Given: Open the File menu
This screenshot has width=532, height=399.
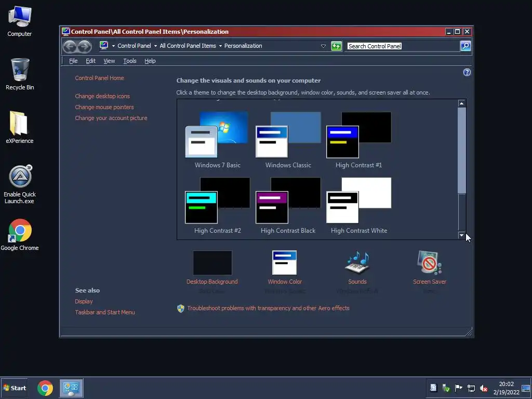Looking at the screenshot, I should pyautogui.click(x=73, y=61).
